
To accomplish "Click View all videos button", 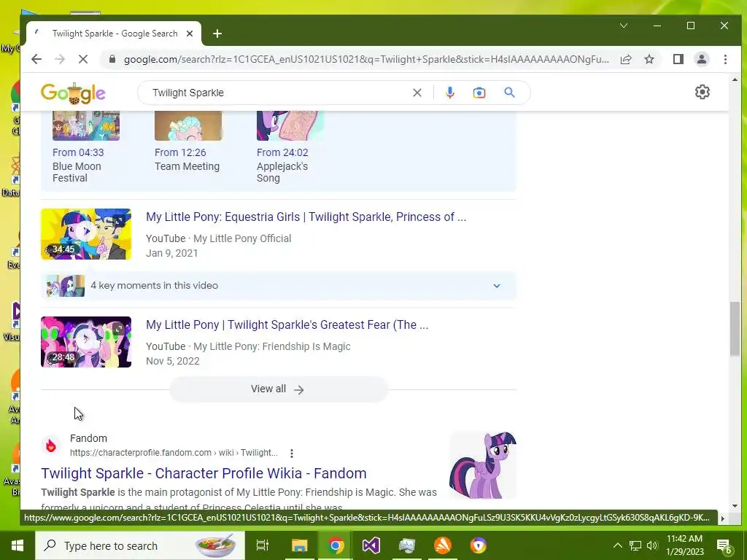I will pyautogui.click(x=278, y=389).
